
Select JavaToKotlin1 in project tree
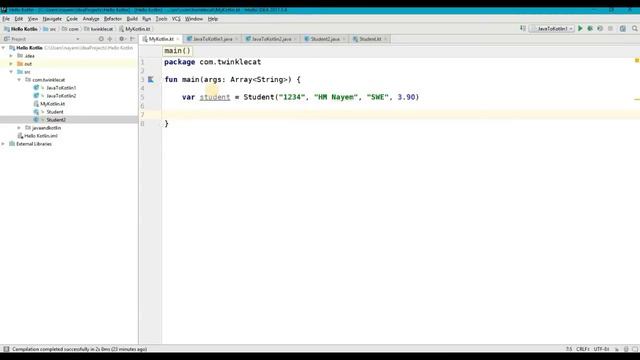[x=61, y=88]
